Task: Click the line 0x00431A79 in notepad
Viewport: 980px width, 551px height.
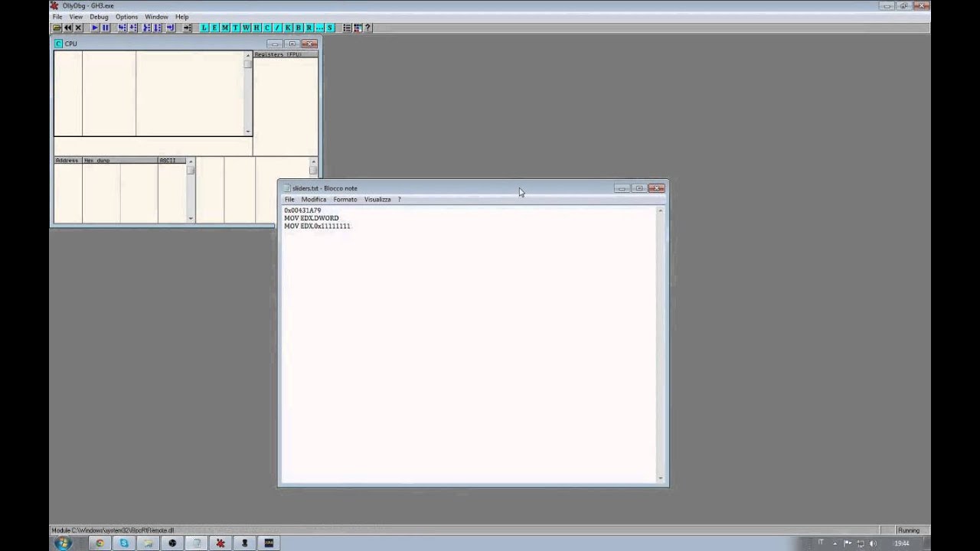Action: [302, 210]
